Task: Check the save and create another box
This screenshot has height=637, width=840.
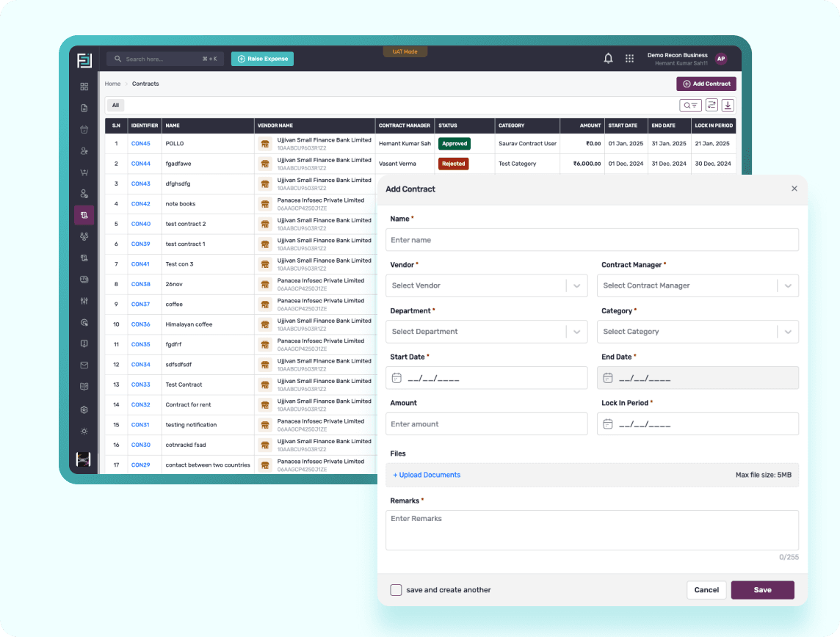Action: [396, 590]
